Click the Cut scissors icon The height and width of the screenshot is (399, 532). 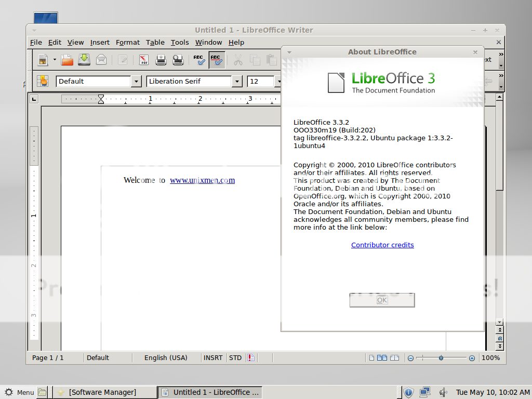(x=238, y=60)
